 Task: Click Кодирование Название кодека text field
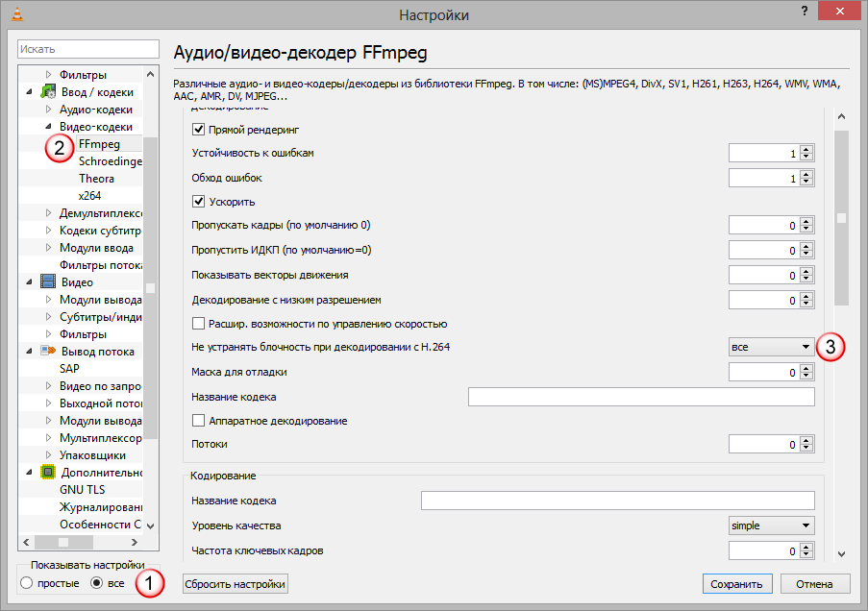617,501
